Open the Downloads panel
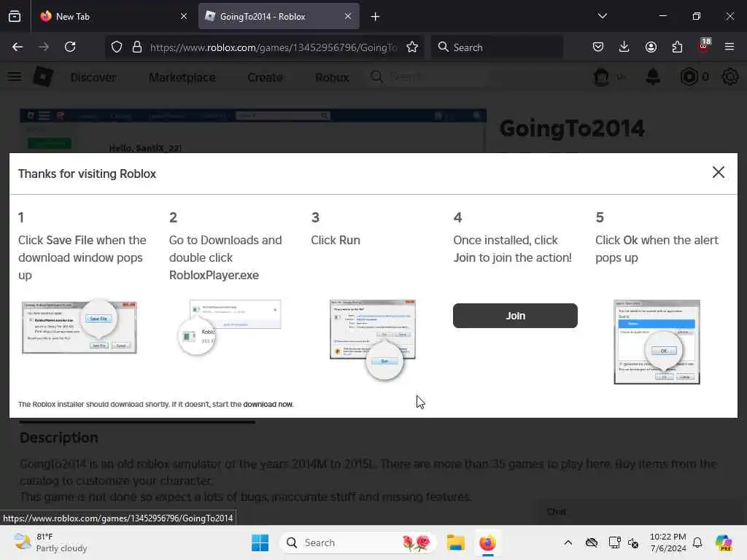The width and height of the screenshot is (747, 560). tap(624, 47)
